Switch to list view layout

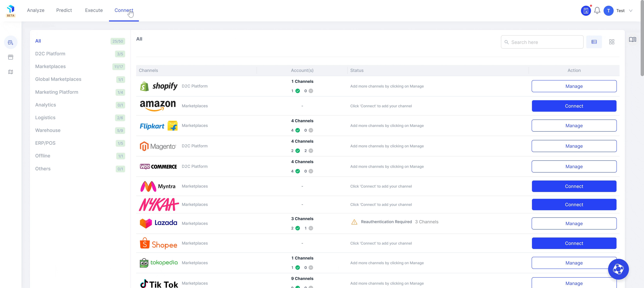(594, 42)
